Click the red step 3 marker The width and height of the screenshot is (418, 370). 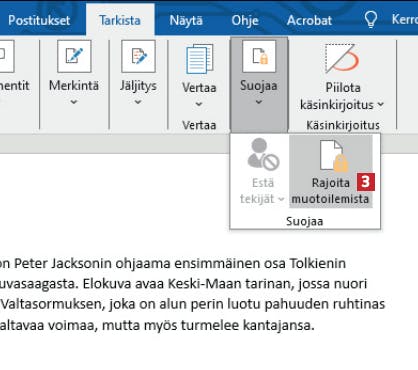(x=366, y=182)
